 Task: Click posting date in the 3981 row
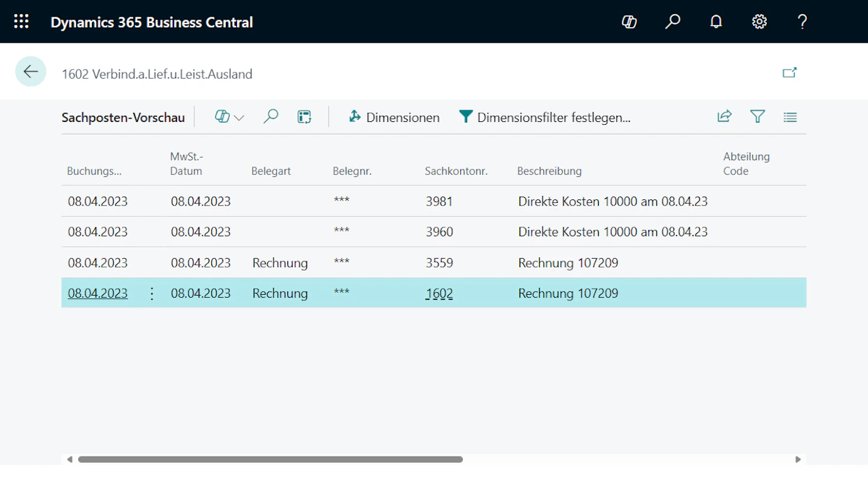(98, 201)
